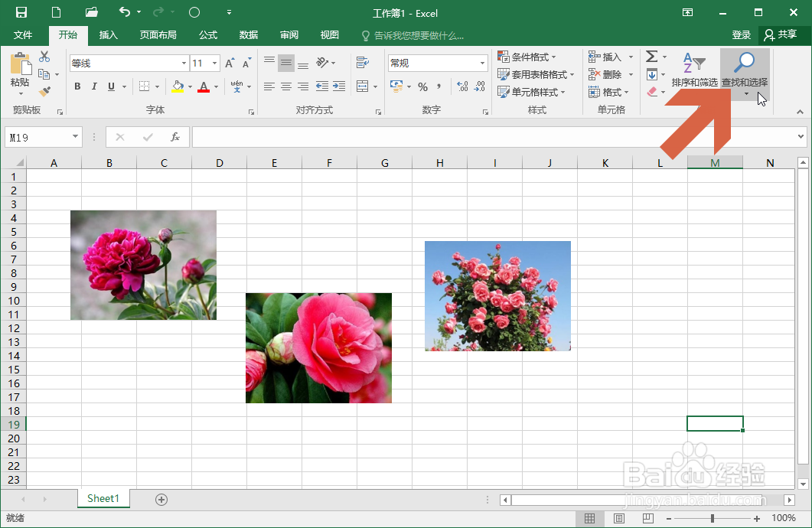Choose fill color yellow bucket
This screenshot has height=528, width=812.
178,86
